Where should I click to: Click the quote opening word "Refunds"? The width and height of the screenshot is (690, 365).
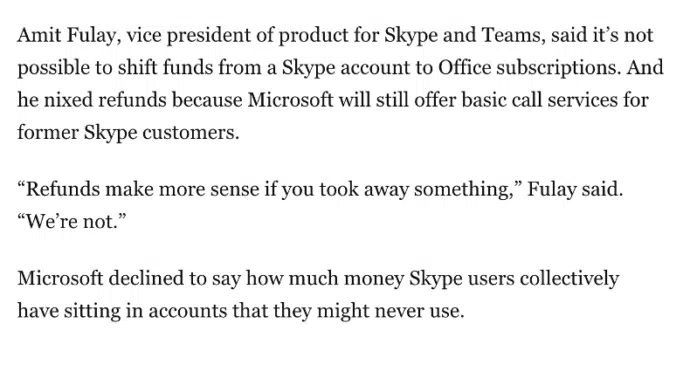tap(63, 189)
